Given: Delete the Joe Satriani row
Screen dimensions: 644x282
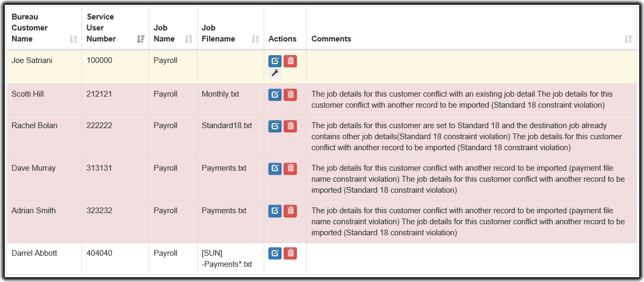Looking at the screenshot, I should (x=290, y=61).
